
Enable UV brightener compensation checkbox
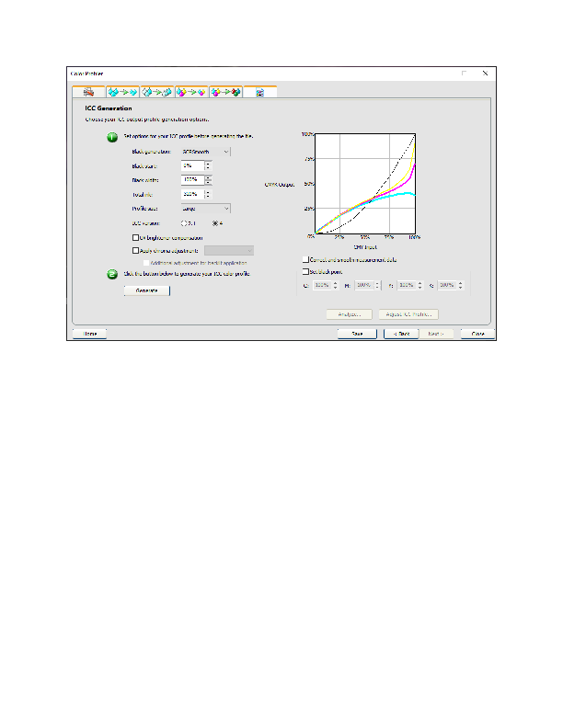point(135,238)
